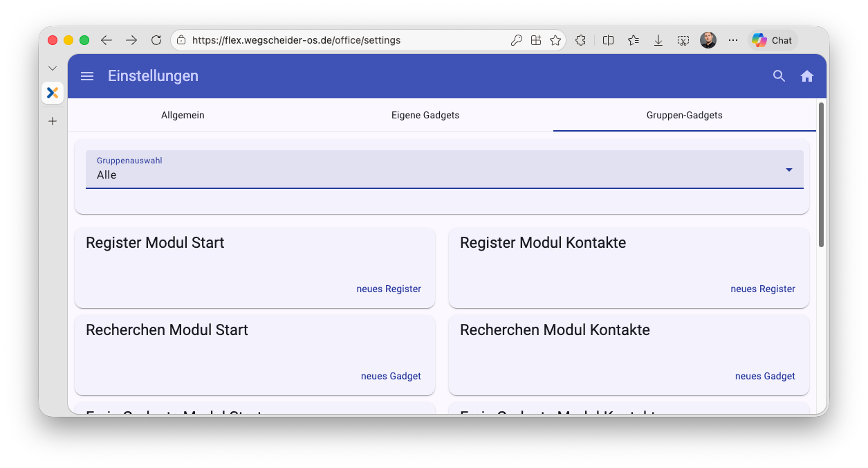Switch to the Allgemein tab
The height and width of the screenshot is (468, 868).
click(x=183, y=115)
